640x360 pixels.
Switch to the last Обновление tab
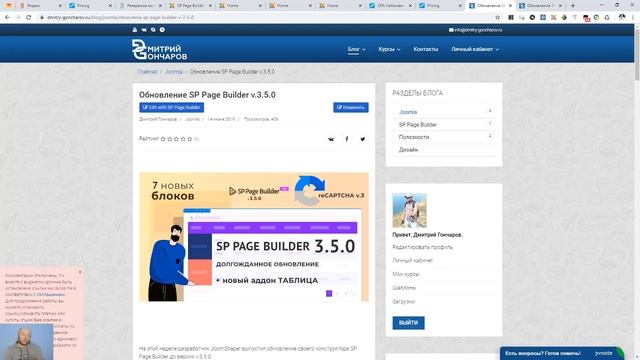541,6
